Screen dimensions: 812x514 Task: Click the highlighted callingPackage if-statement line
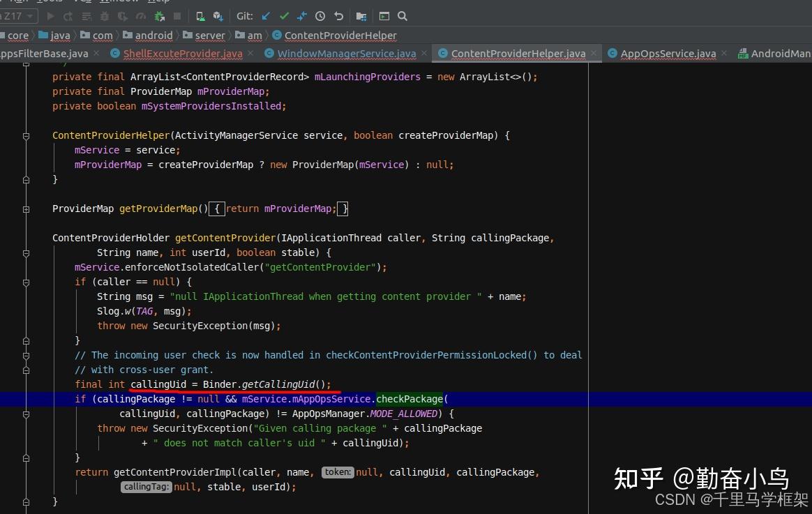tap(279, 398)
